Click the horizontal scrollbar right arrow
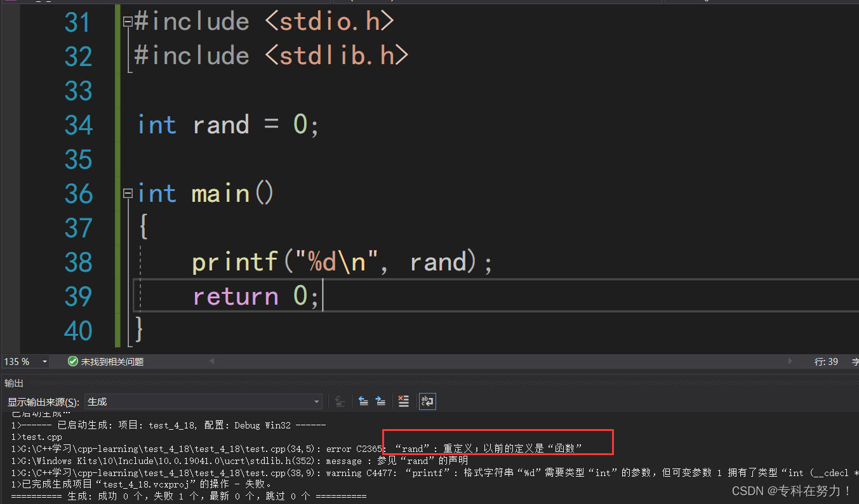859x504 pixels. click(790, 362)
